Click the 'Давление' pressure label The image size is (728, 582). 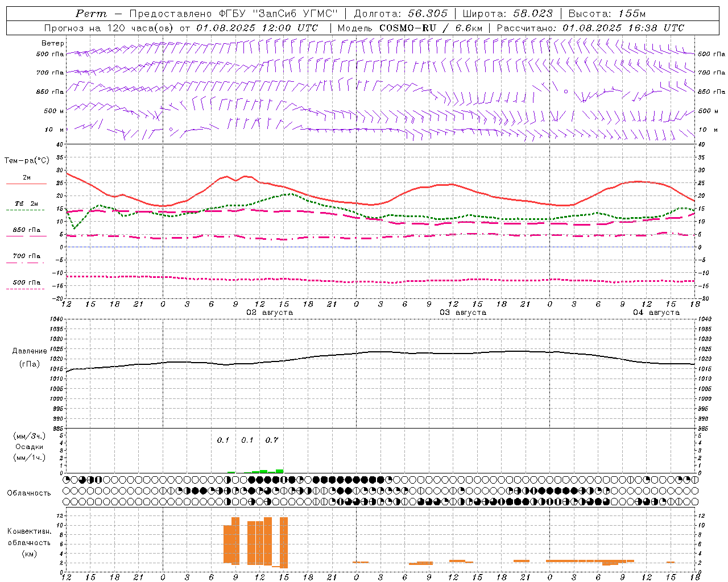pyautogui.click(x=28, y=351)
